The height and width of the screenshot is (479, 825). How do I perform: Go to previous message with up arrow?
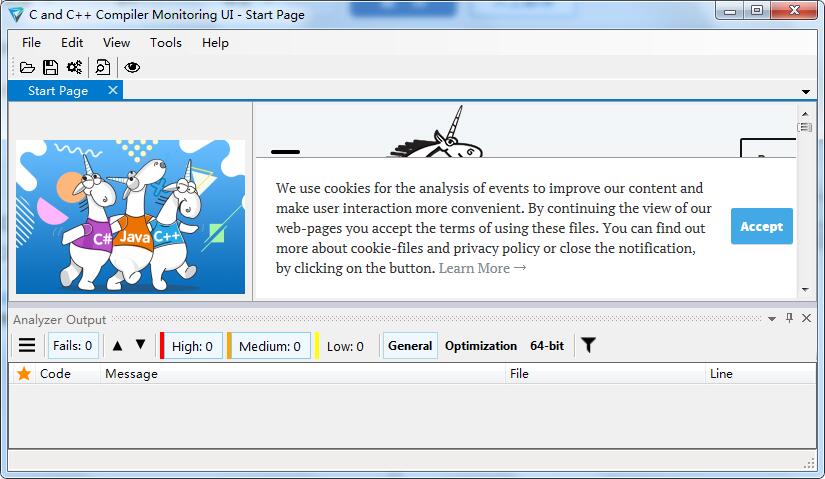coord(117,345)
